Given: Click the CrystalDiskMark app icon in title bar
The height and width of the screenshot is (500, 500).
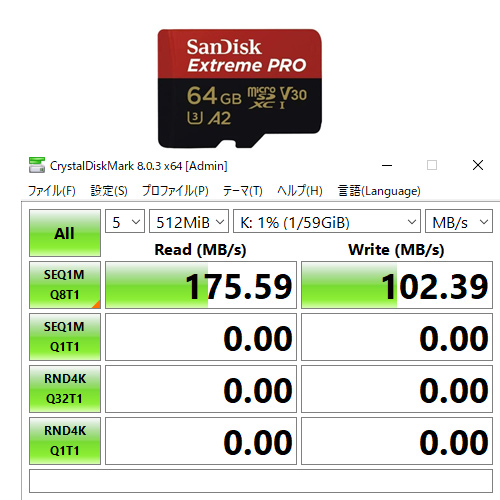Looking at the screenshot, I should click(x=37, y=165).
